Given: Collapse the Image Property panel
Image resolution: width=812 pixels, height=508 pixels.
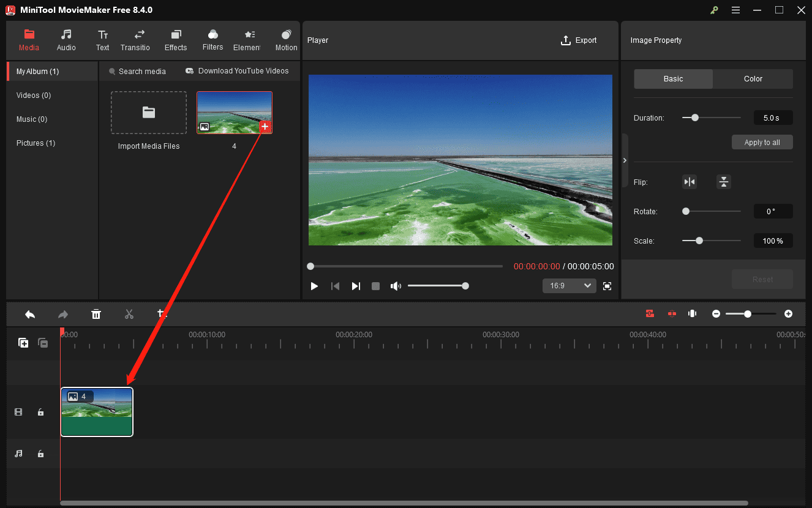Looking at the screenshot, I should 624,160.
